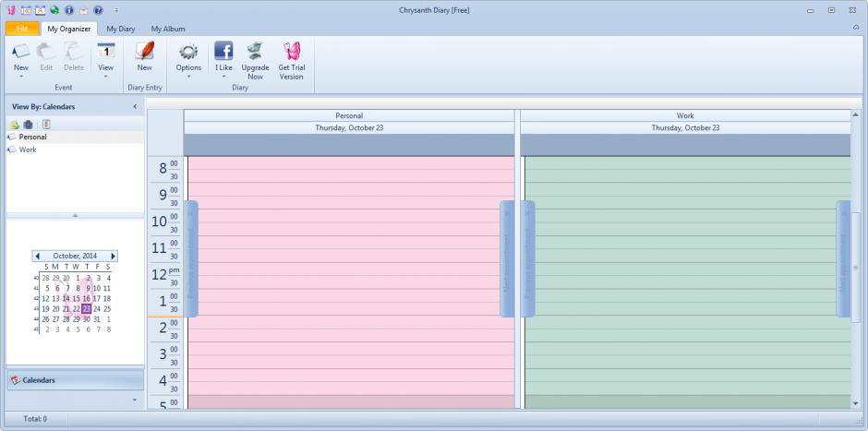Click the envelope mail icon

(83, 10)
